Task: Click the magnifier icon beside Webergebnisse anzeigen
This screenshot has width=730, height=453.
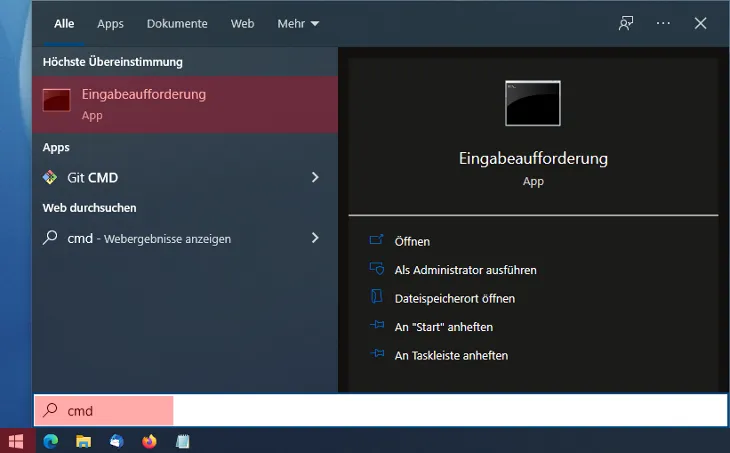Action: tap(50, 238)
